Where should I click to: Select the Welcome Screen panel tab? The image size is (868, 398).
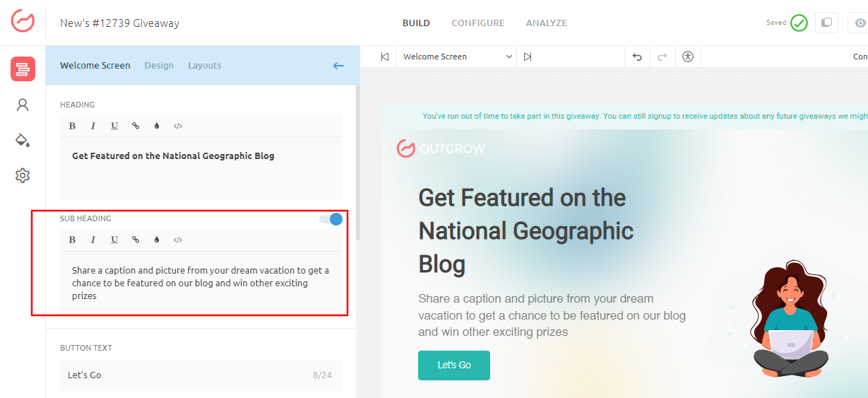click(x=95, y=66)
